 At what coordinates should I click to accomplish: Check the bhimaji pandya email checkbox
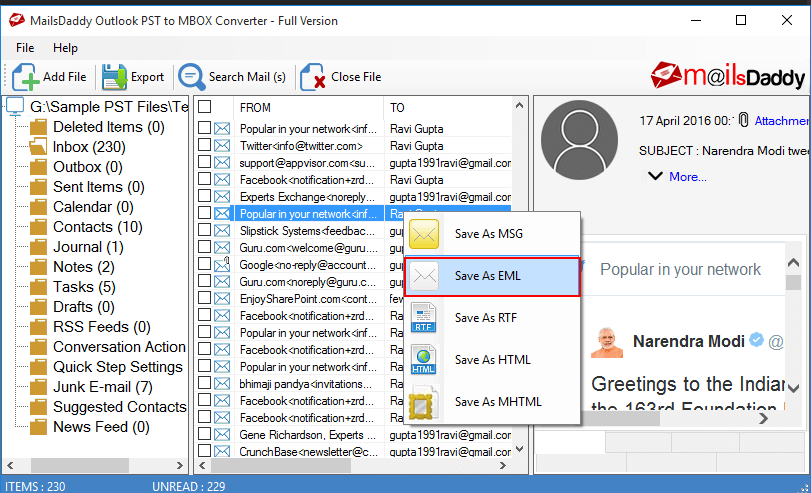click(204, 383)
